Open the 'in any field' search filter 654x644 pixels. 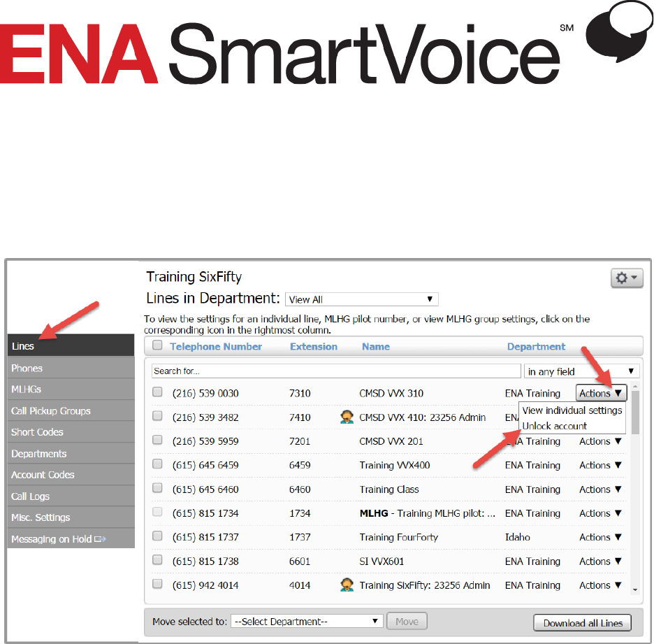[x=581, y=371]
